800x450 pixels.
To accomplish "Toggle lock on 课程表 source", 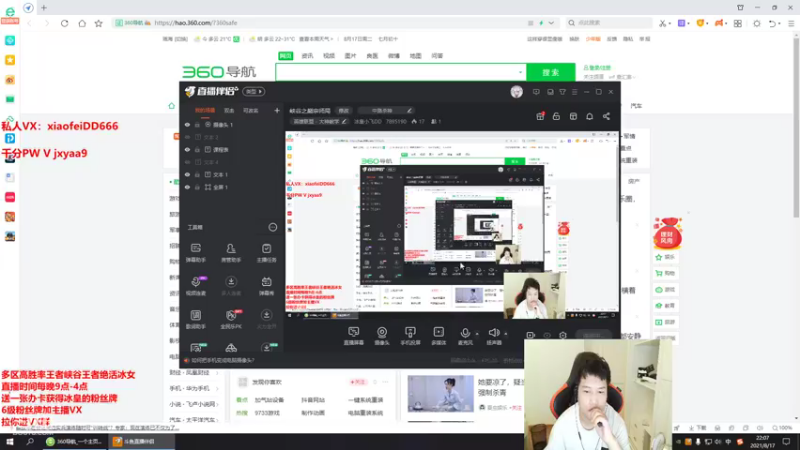I will [x=197, y=149].
